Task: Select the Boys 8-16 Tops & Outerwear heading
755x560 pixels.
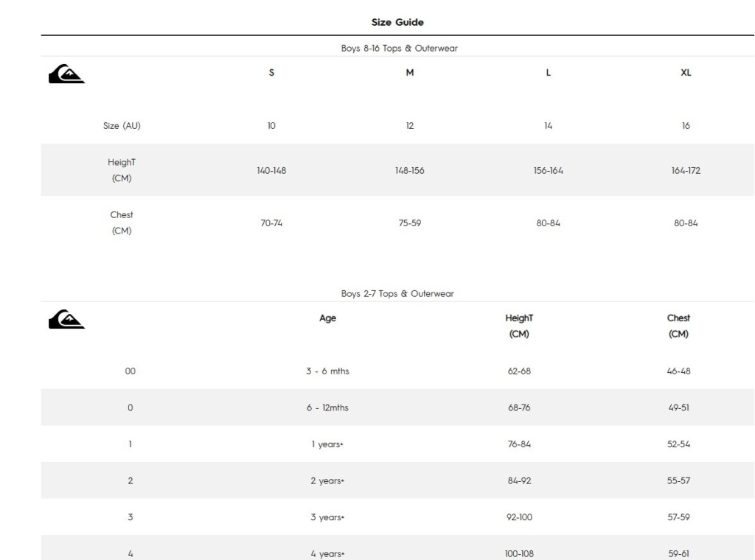Action: click(x=398, y=49)
